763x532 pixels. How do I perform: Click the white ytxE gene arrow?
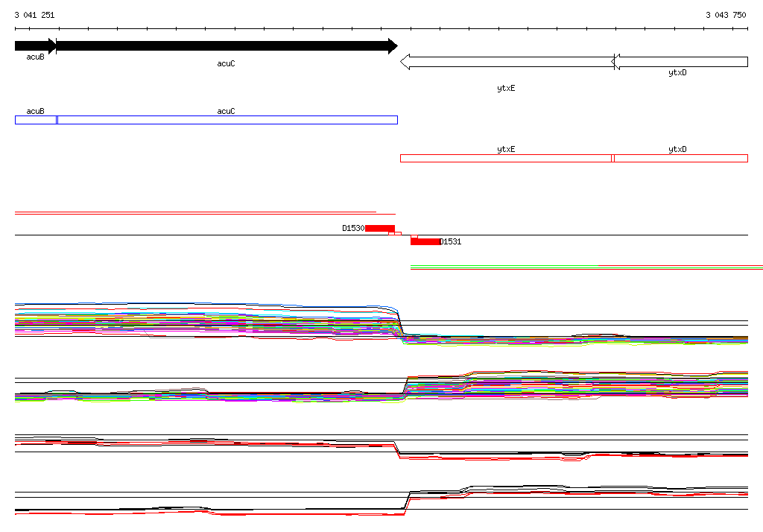point(507,62)
